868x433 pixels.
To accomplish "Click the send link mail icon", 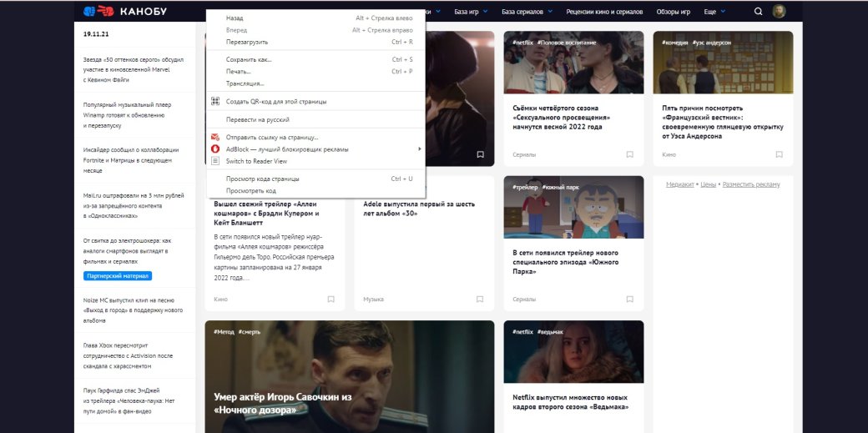I will (215, 137).
